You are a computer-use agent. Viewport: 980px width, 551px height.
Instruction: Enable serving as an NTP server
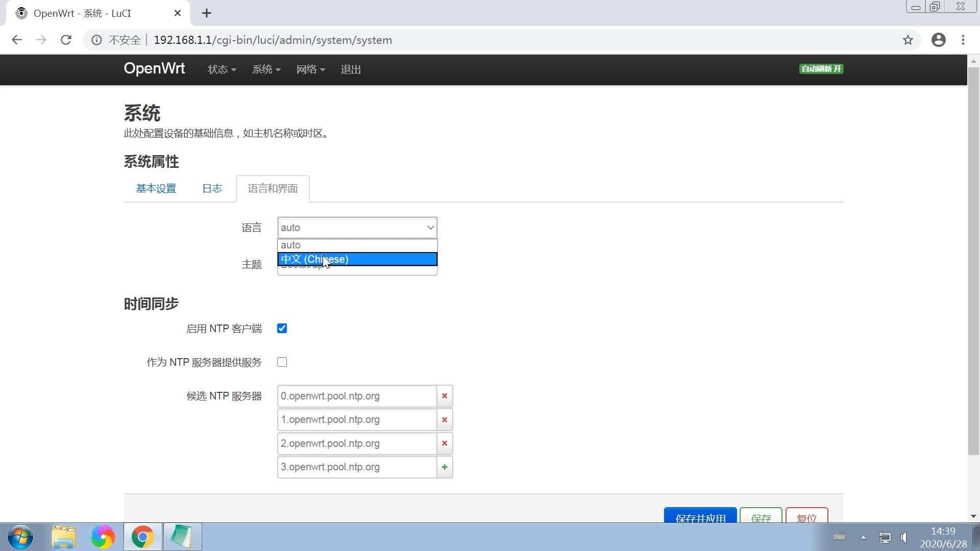pyautogui.click(x=282, y=362)
